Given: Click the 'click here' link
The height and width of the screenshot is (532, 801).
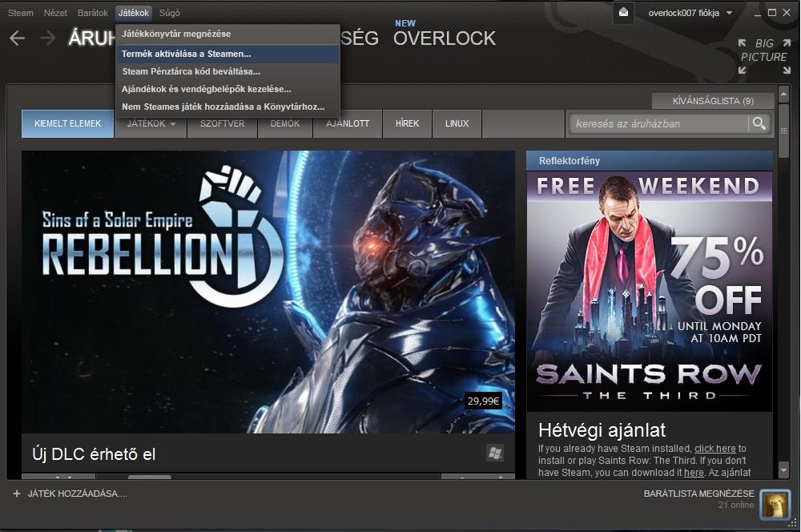Looking at the screenshot, I should 715,448.
